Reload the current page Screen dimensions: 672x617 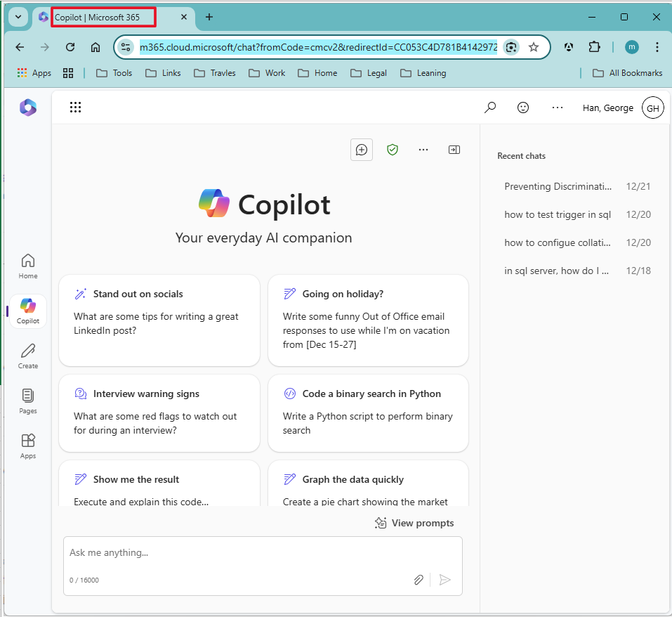pos(70,47)
